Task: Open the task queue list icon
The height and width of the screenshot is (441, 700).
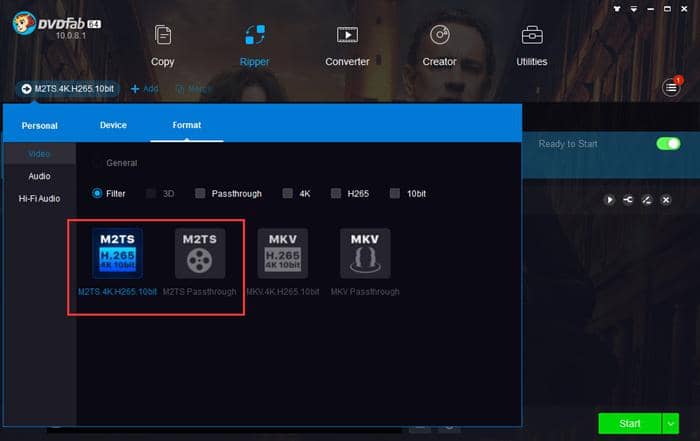Action: coord(671,87)
